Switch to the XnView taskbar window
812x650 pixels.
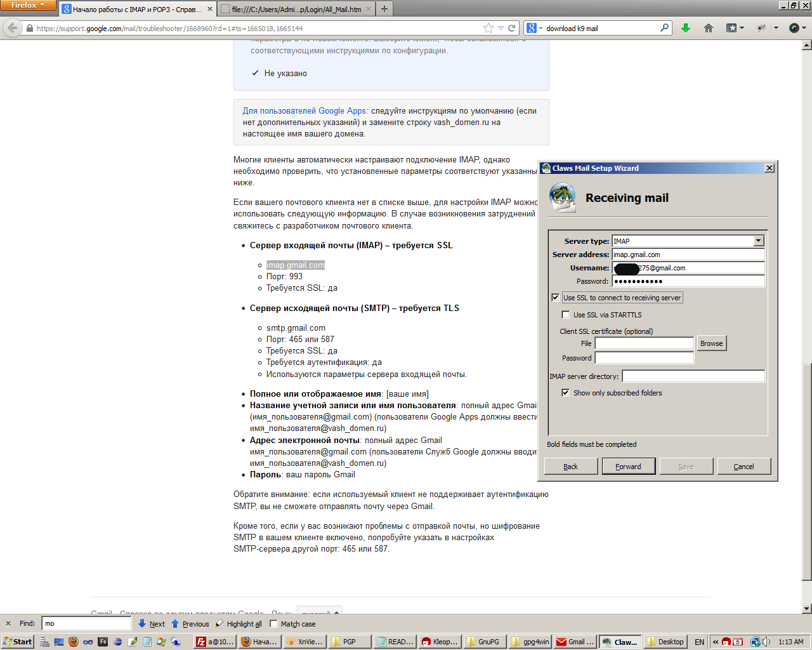click(x=305, y=642)
